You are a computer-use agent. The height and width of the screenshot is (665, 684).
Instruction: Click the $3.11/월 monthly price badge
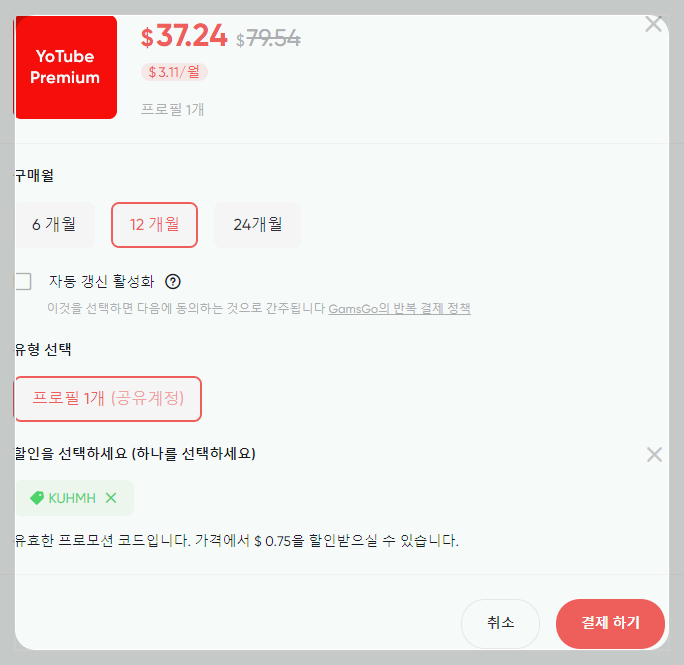[174, 72]
